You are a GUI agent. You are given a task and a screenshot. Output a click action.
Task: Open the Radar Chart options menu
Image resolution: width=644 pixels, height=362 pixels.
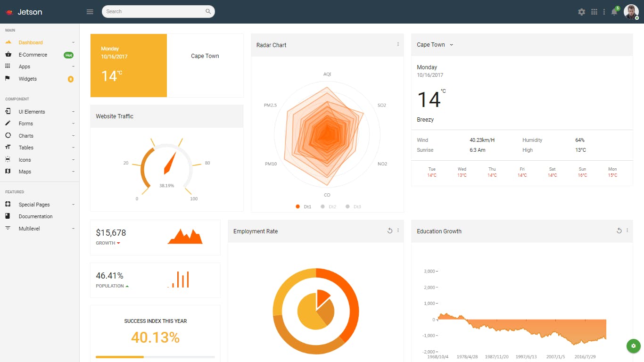pyautogui.click(x=398, y=45)
